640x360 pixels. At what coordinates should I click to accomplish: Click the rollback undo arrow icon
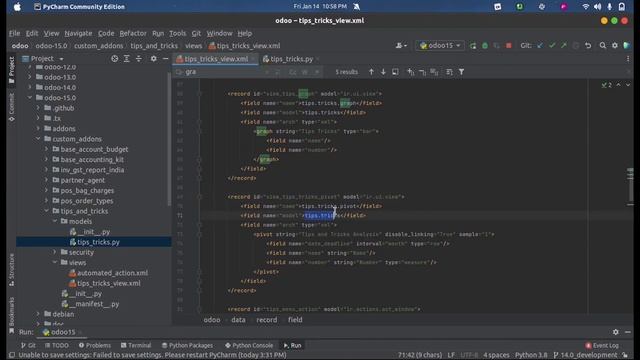coord(588,46)
